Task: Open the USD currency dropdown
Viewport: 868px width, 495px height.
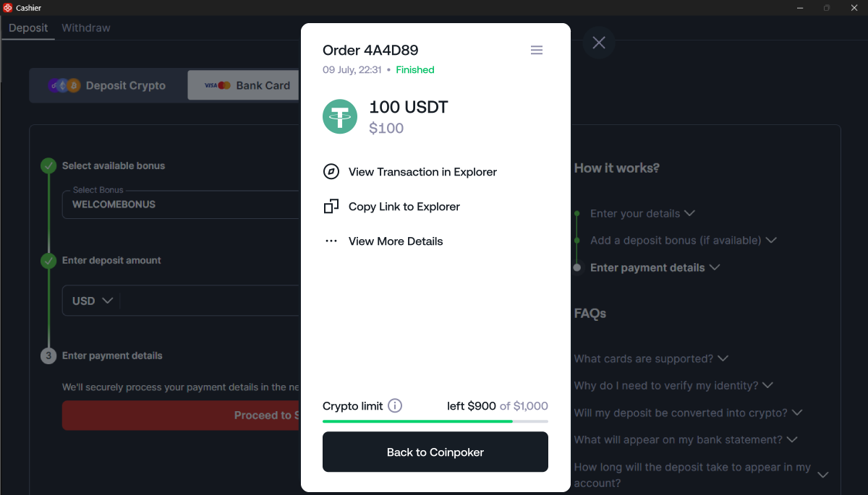Action: pyautogui.click(x=93, y=301)
